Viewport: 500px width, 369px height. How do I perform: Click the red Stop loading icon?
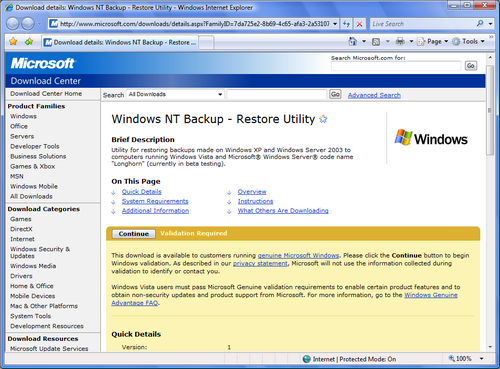(359, 24)
